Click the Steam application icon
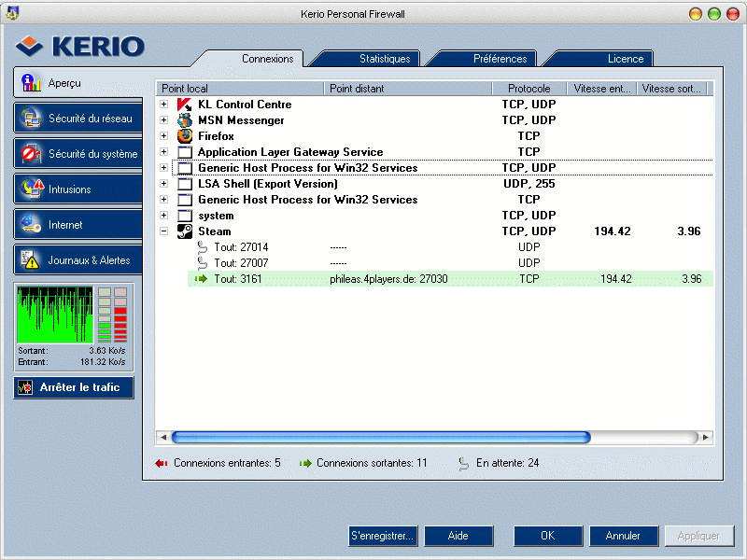The image size is (747, 560). coord(184,231)
